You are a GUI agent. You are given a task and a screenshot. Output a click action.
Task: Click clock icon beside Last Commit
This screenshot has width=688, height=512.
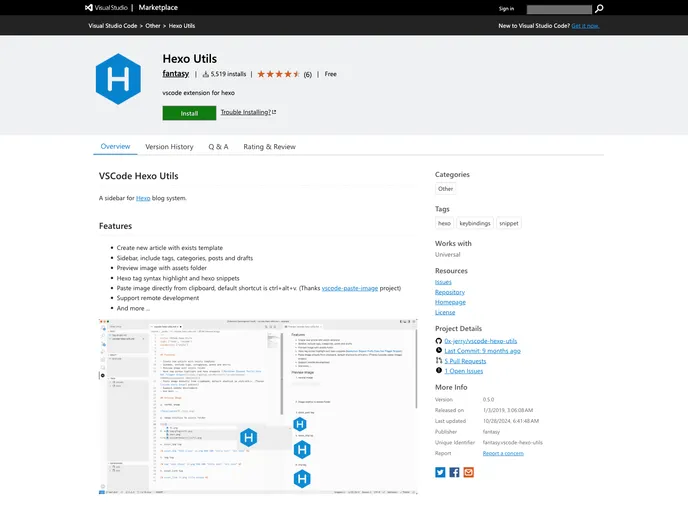tap(438, 350)
